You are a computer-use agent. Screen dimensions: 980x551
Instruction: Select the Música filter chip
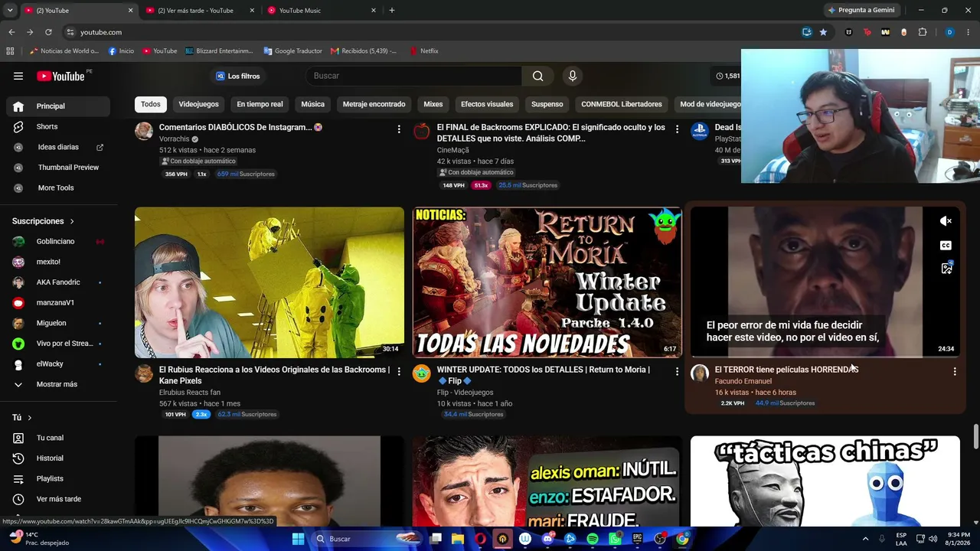(x=312, y=104)
